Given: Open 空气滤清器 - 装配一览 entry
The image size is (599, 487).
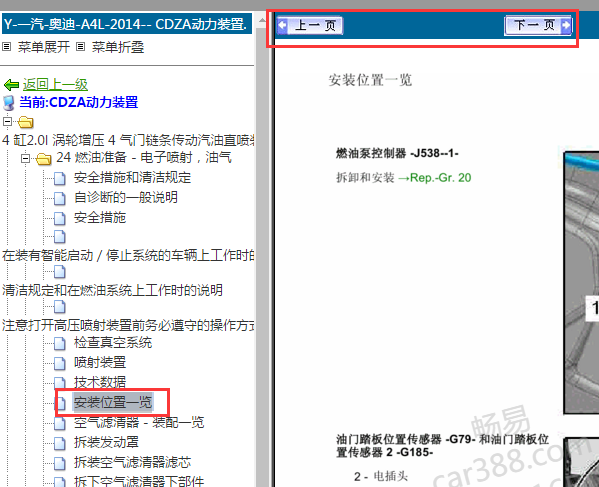Looking at the screenshot, I should pyautogui.click(x=139, y=422).
